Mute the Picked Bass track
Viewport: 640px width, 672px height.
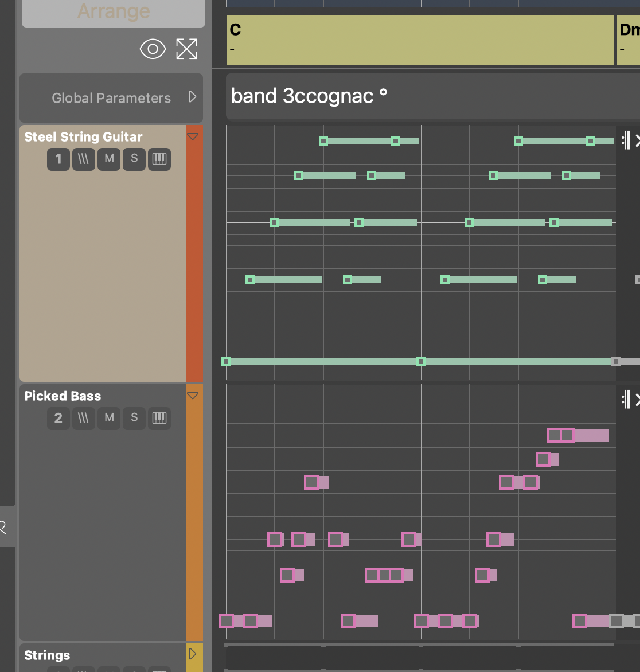click(x=109, y=418)
